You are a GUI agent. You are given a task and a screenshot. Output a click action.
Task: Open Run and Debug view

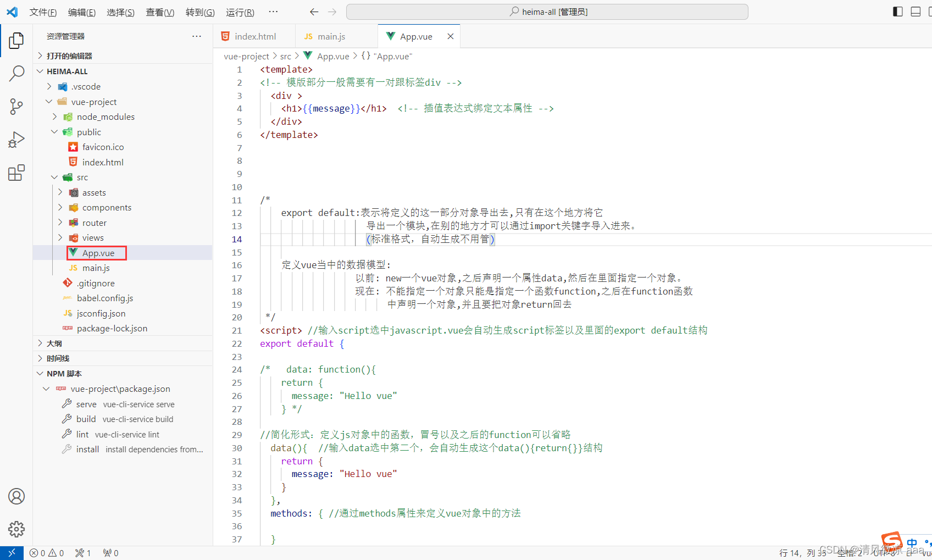pos(16,140)
